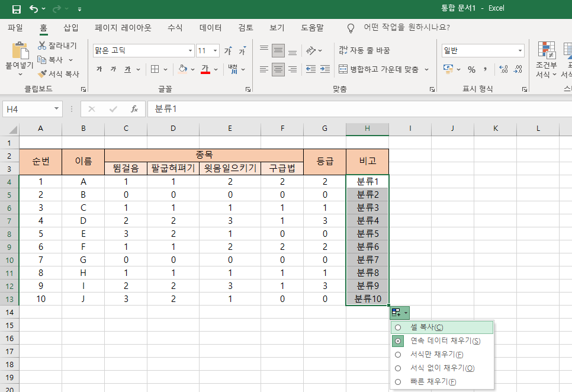Click increase decimal icon

pos(503,69)
